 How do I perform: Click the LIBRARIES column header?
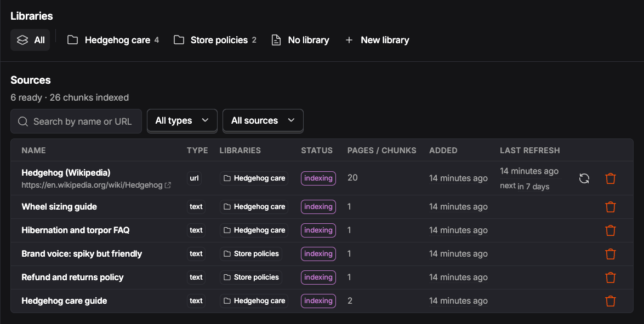[240, 151]
